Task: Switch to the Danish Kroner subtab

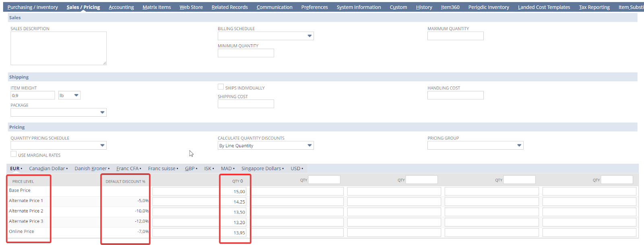Action: (x=91, y=169)
